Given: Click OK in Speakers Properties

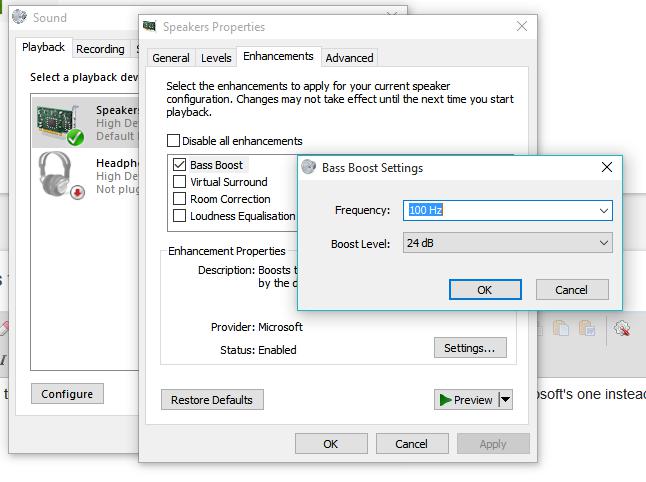Looking at the screenshot, I should [331, 444].
